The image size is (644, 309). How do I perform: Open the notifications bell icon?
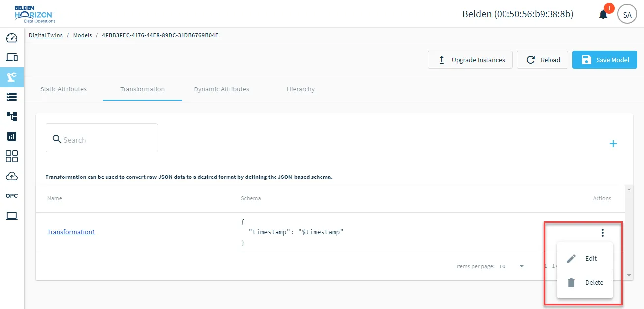603,14
